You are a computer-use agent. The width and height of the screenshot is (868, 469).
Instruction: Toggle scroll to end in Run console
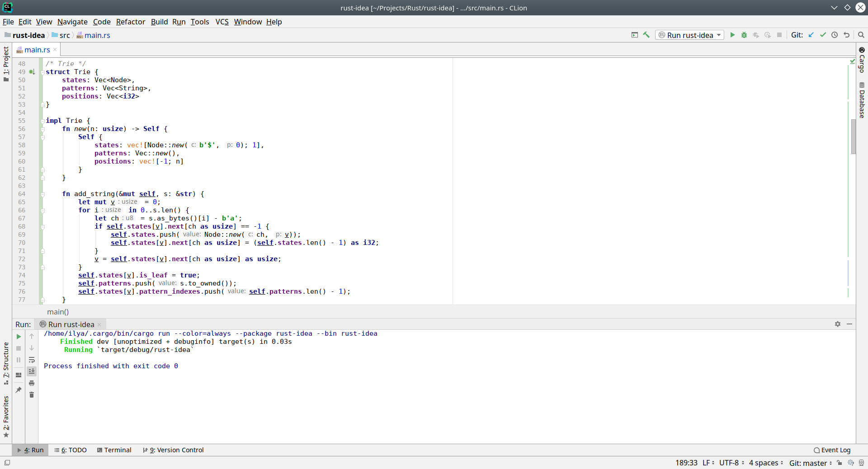click(x=32, y=371)
